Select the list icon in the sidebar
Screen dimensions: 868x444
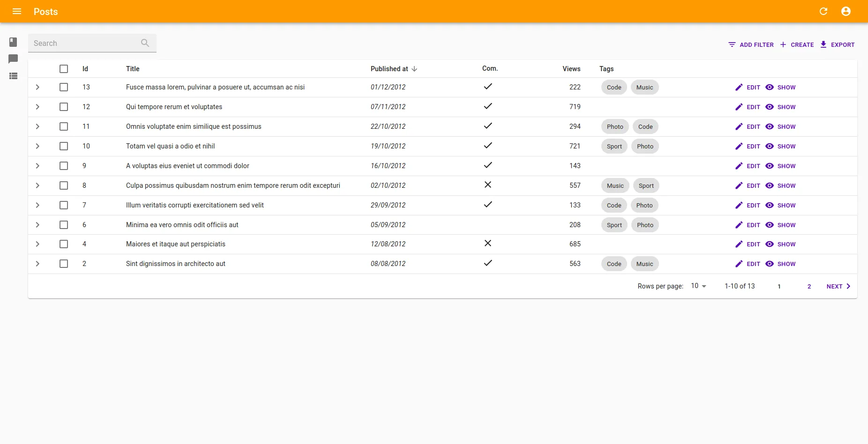tap(13, 76)
